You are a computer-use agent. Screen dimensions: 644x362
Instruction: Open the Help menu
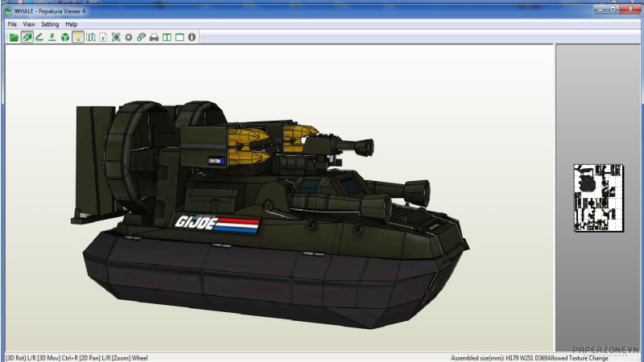click(72, 24)
